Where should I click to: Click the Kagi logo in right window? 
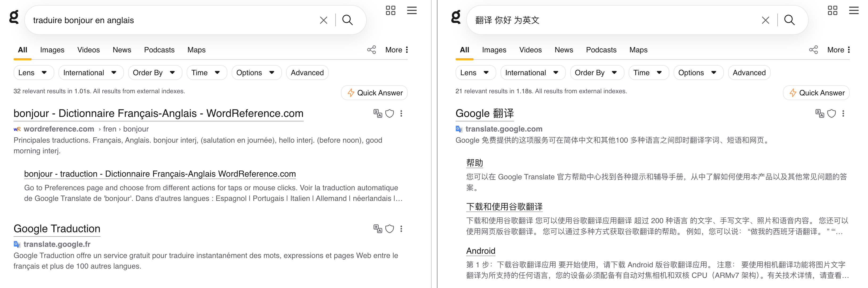coord(456,17)
